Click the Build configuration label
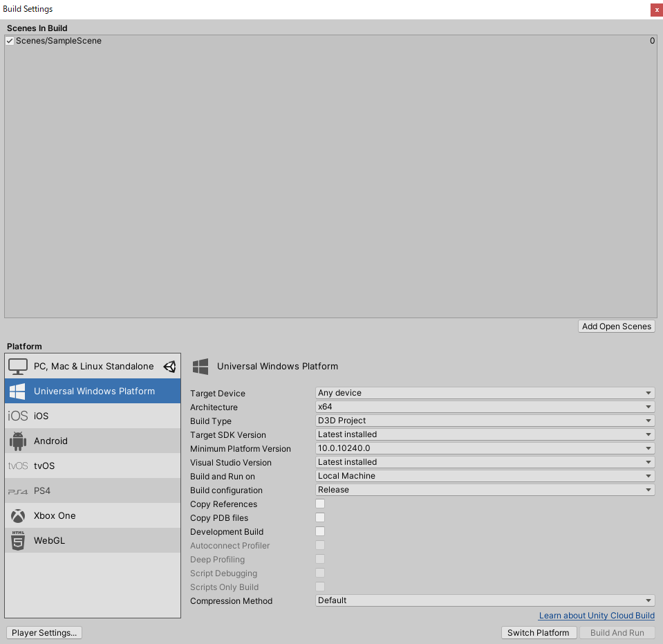663x644 pixels. pyautogui.click(x=226, y=490)
